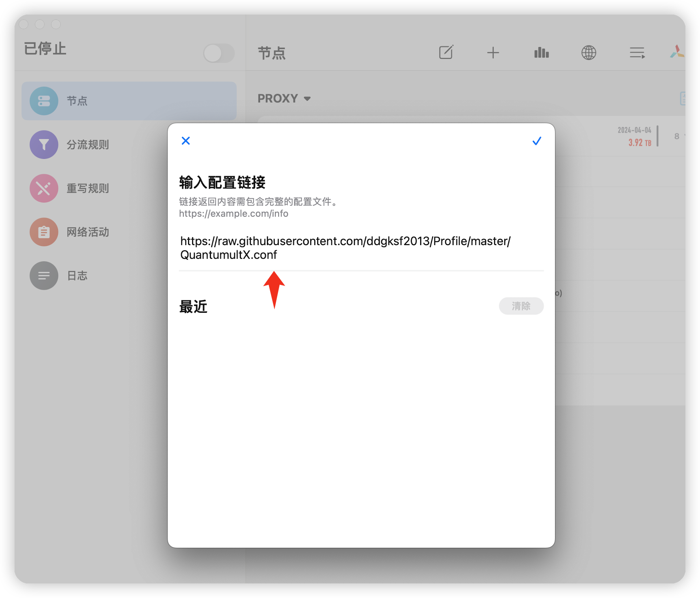Open the 节点 sidebar item
700x598 pixels.
(129, 101)
